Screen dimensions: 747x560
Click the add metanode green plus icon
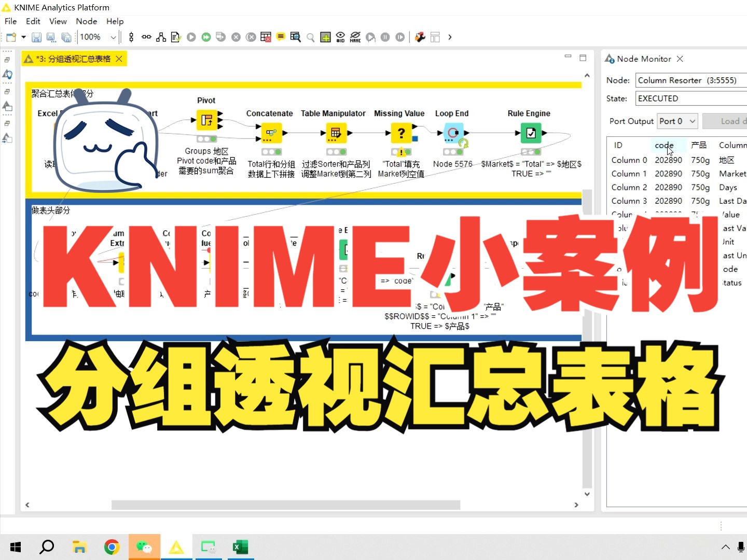click(x=325, y=37)
